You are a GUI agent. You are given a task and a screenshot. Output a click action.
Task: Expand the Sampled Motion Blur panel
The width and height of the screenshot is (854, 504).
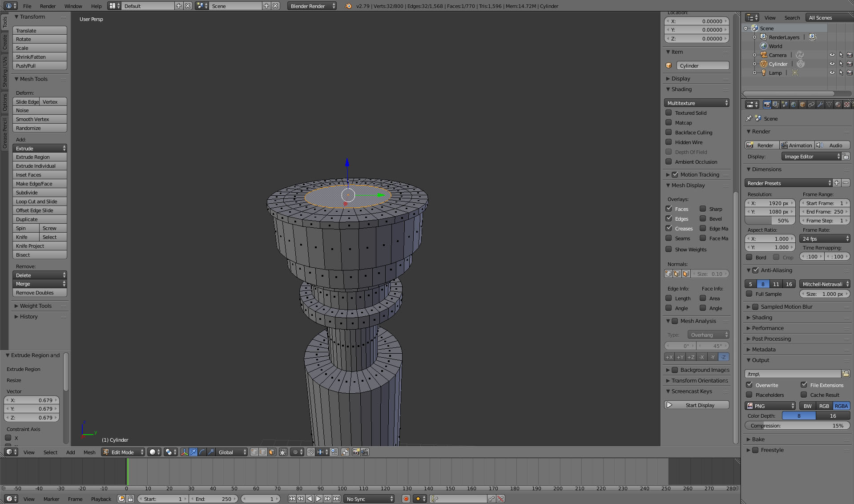(786, 306)
